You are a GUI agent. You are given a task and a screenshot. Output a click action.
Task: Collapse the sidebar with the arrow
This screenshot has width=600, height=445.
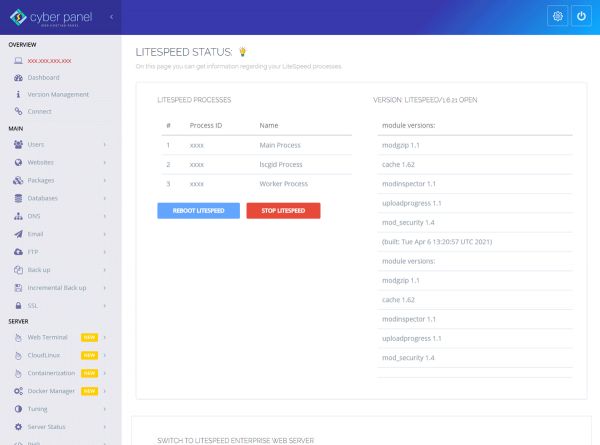tap(111, 17)
